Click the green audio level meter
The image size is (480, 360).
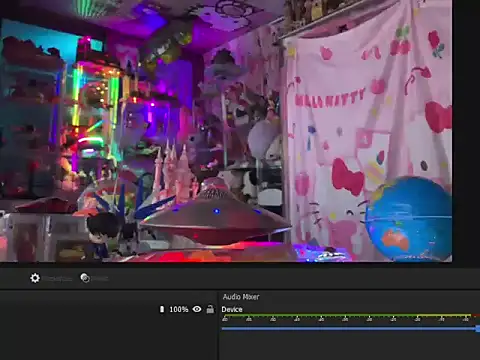click(347, 315)
